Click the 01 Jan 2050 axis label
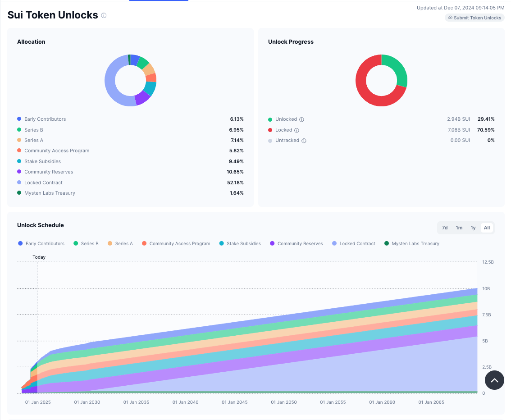Image resolution: width=511 pixels, height=420 pixels. click(284, 402)
